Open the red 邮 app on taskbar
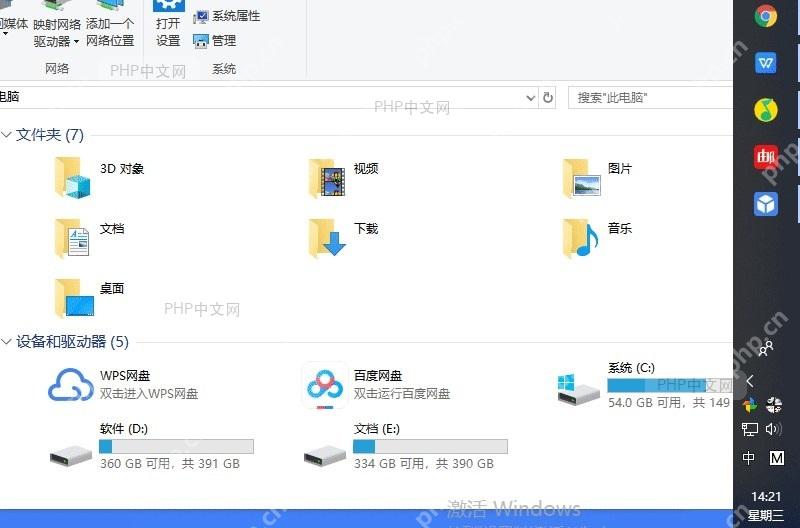Viewport: 800px width, 528px height. pos(765,157)
